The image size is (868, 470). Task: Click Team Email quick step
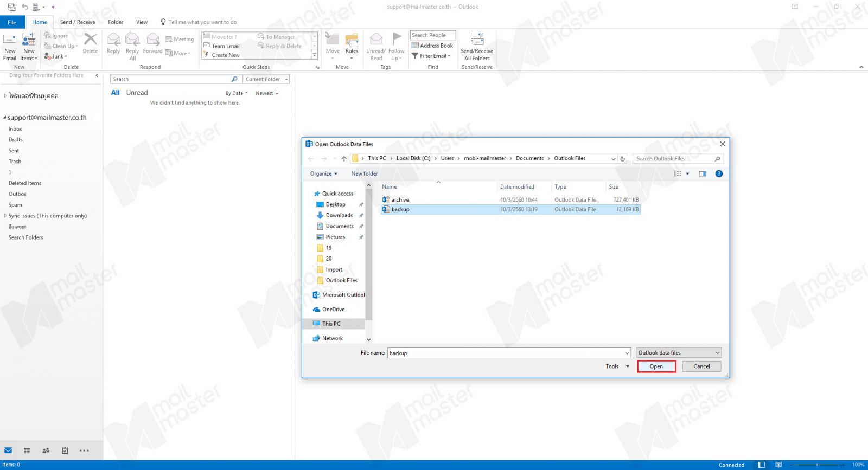221,46
